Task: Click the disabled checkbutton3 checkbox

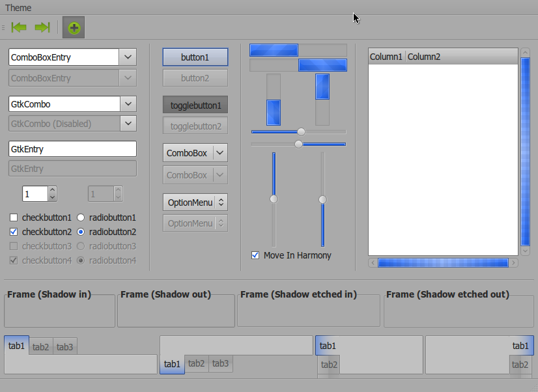Action: pos(14,246)
